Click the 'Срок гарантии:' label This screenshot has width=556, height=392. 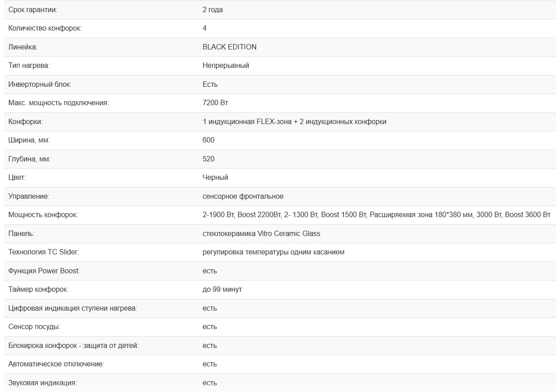(33, 9)
